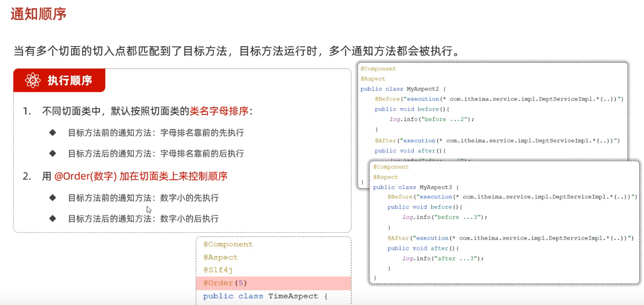Click @Component in the MyAspect2 snippet
The width and height of the screenshot is (644, 305).
[x=378, y=68]
